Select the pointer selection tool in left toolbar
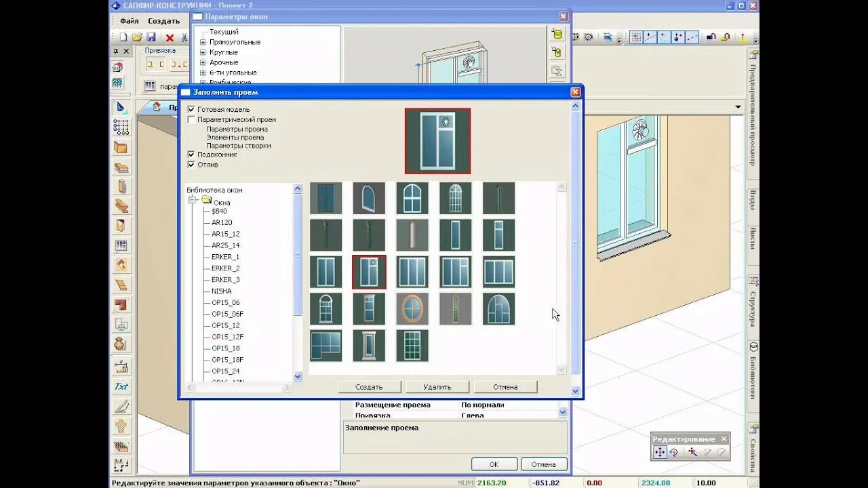Screen dimensions: 868x488 tap(121, 107)
